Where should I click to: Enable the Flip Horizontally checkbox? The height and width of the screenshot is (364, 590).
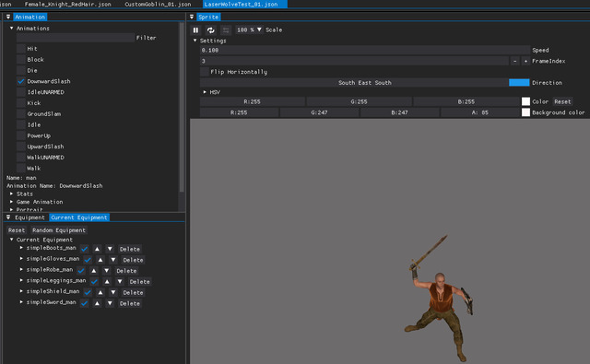click(205, 72)
